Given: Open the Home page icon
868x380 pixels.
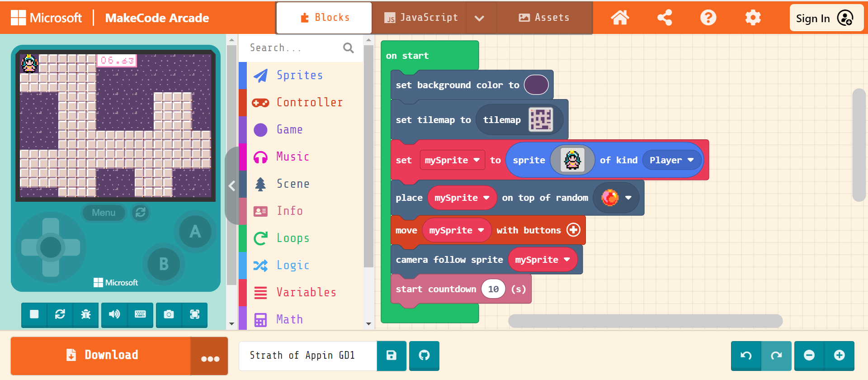Looking at the screenshot, I should [x=620, y=18].
